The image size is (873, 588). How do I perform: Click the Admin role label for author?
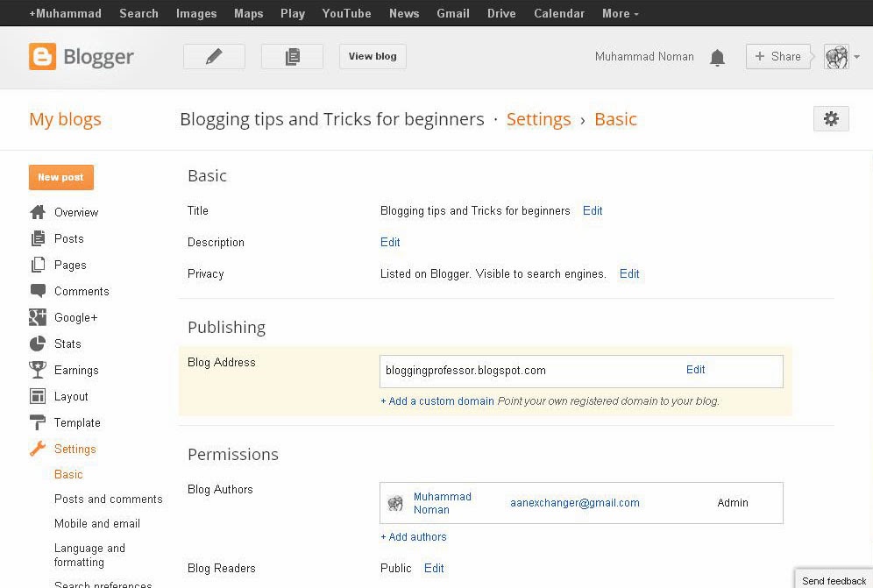point(732,503)
